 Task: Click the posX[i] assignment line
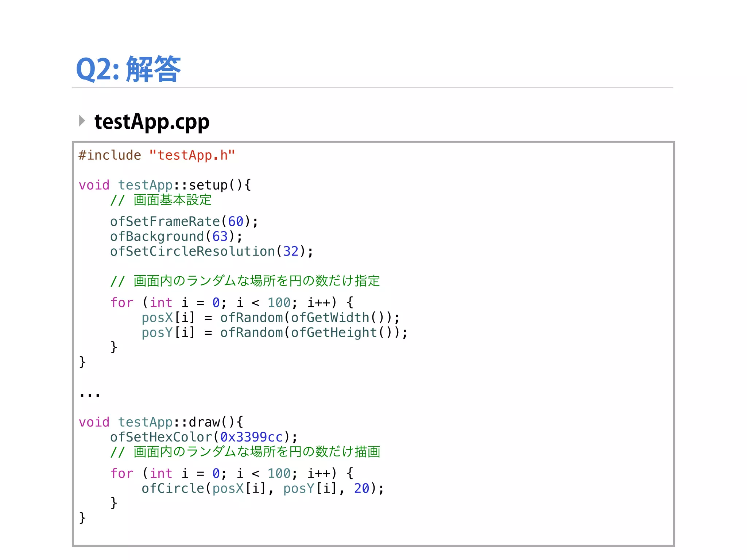coord(270,318)
